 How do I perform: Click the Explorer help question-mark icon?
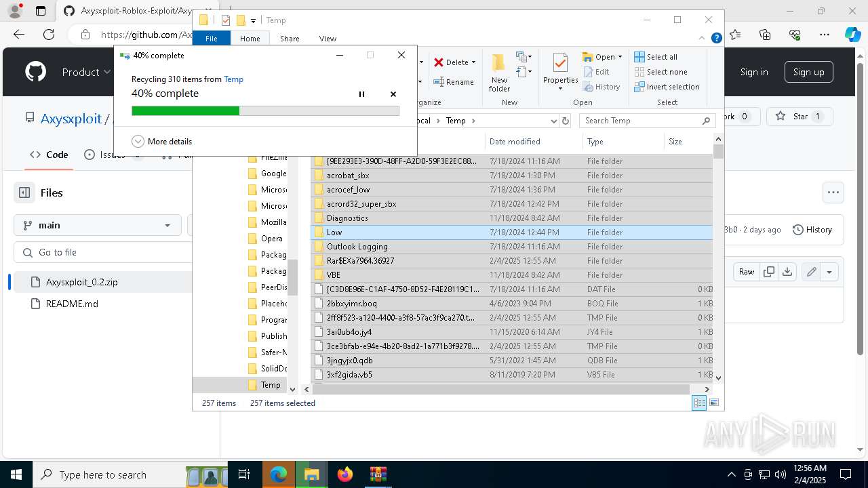[716, 39]
